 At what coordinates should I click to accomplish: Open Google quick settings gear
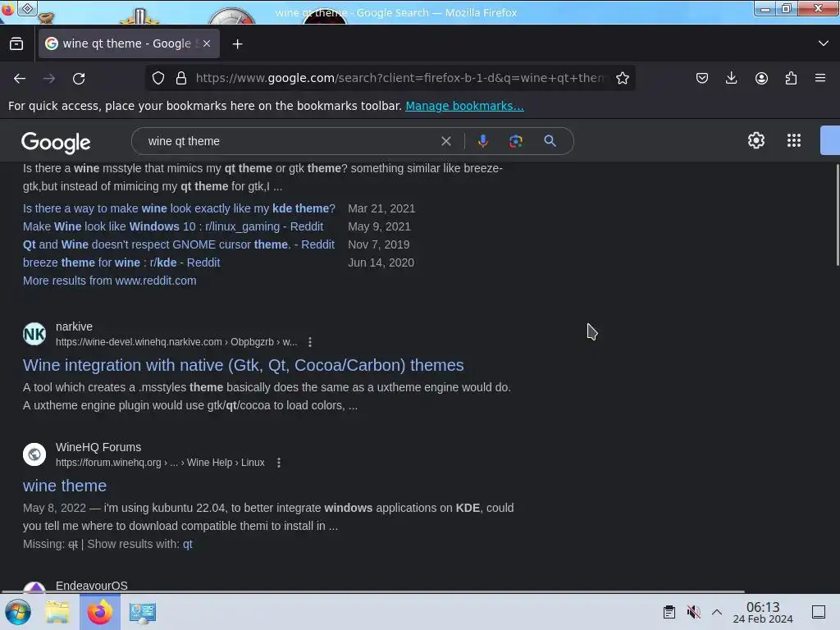(756, 140)
